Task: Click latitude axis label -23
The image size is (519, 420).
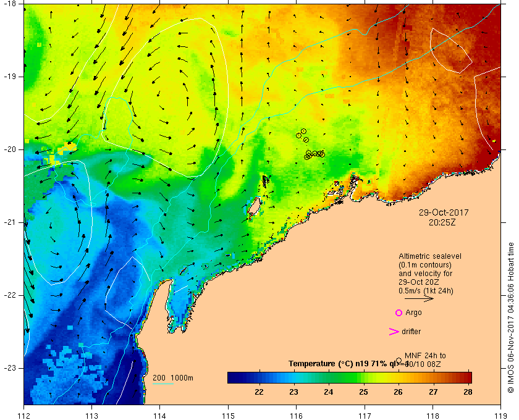Action: [10, 368]
